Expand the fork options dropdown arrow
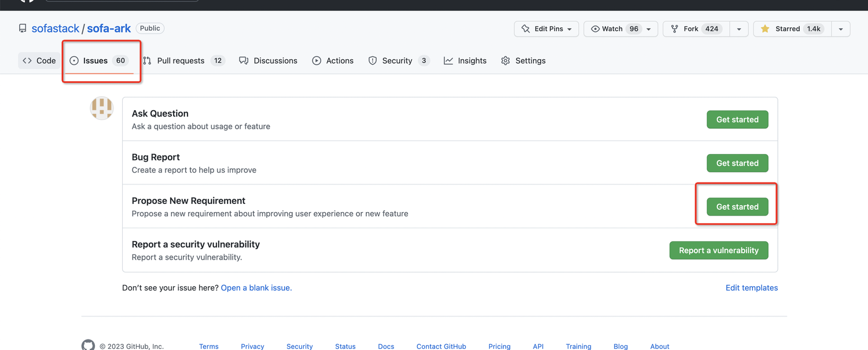Viewport: 868px width, 350px height. [x=739, y=28]
